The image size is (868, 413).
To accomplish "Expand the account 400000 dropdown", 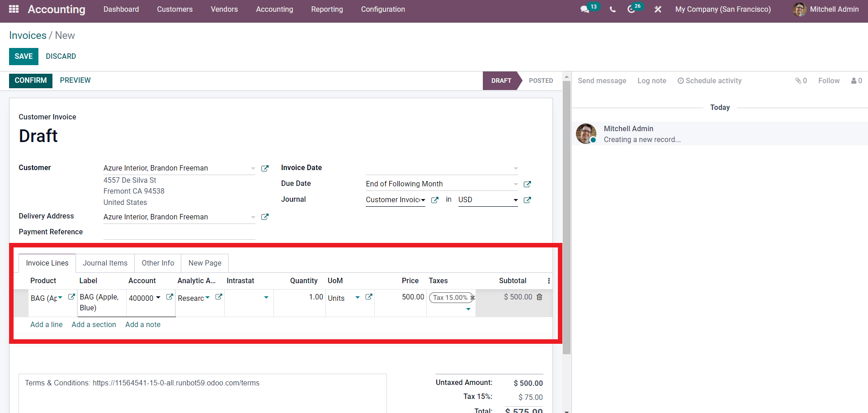I will (x=158, y=298).
